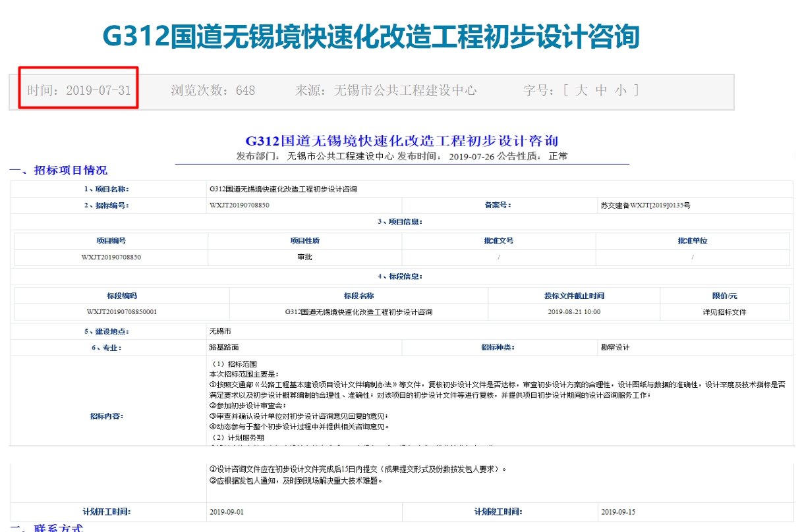Click the 计划开工时间 value 2019-09-01
This screenshot has height=532, width=802.
point(226,512)
